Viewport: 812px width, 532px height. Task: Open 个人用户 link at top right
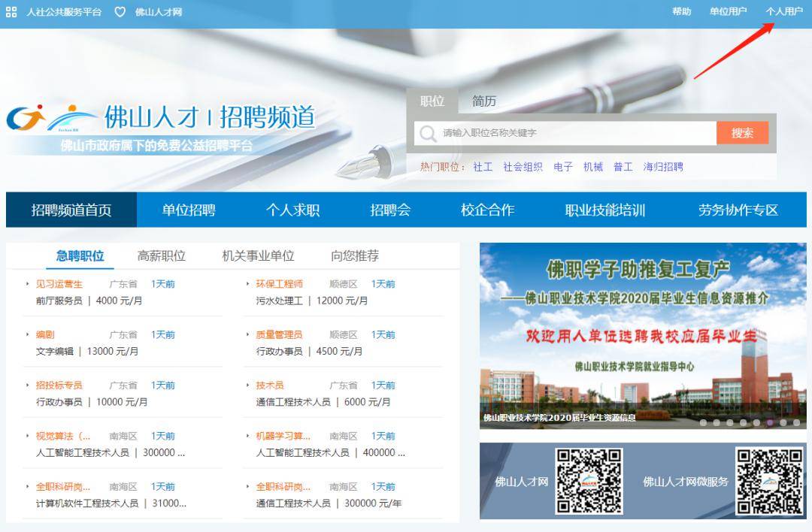click(x=784, y=11)
